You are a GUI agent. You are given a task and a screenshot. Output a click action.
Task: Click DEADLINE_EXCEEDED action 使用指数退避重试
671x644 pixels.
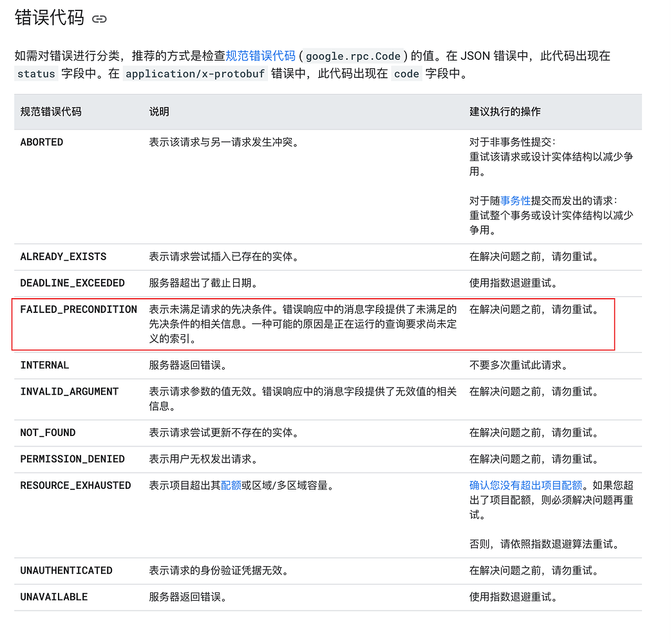tap(513, 283)
